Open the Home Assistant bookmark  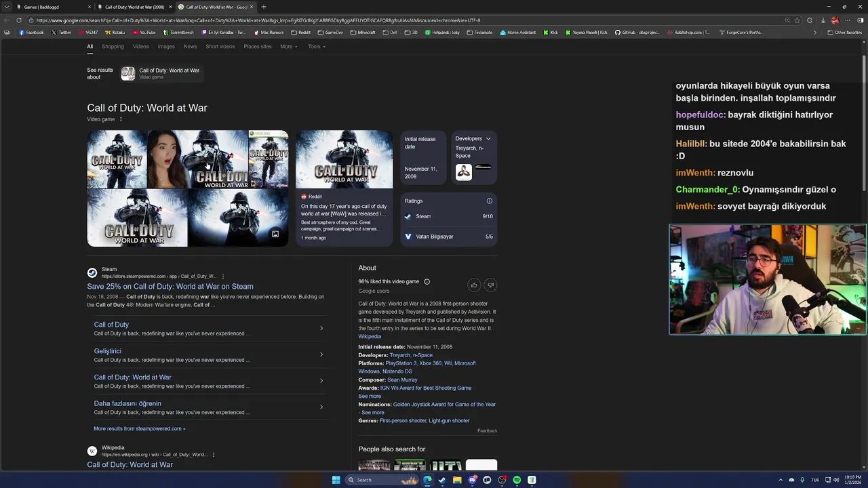pos(517,33)
